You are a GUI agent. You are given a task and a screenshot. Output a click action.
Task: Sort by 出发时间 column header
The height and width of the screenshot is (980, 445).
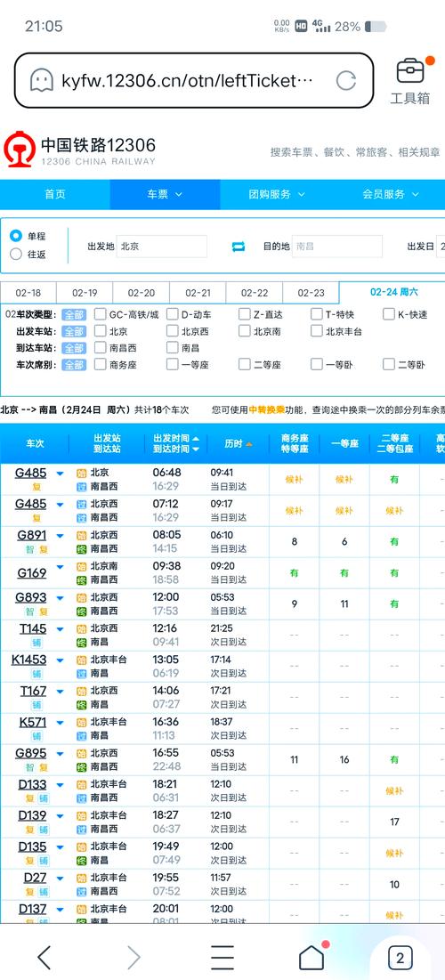(x=176, y=438)
